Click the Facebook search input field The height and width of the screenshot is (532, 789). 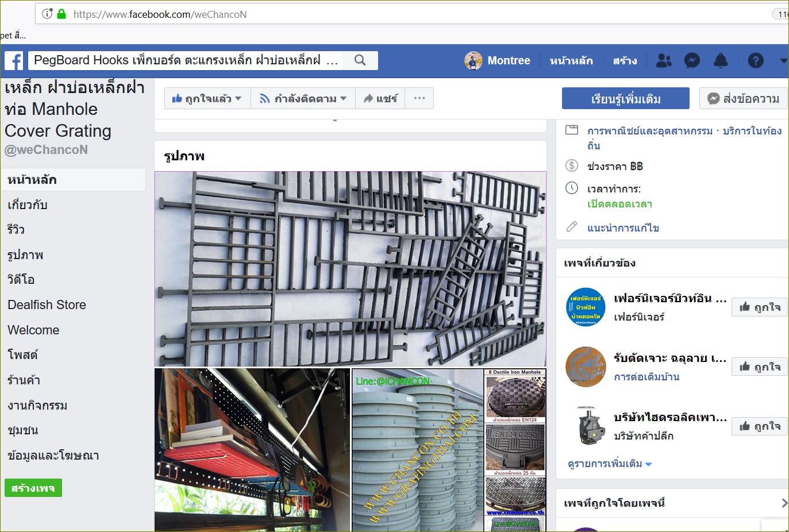pos(186,60)
